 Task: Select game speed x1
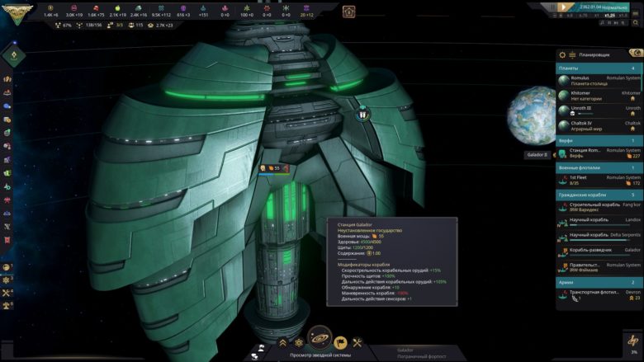click(597, 16)
